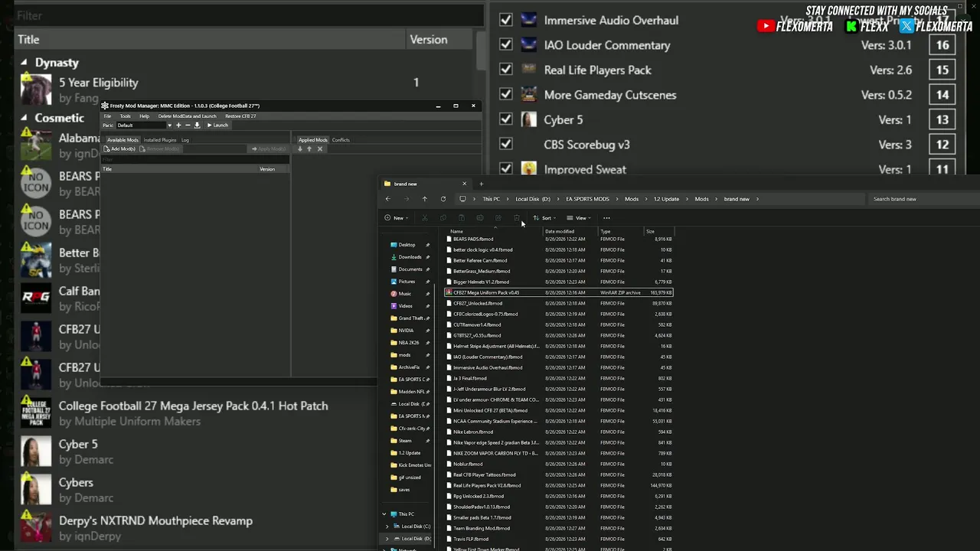980x551 pixels.
Task: Select the Calf Band mod RPG icon
Action: [36, 298]
